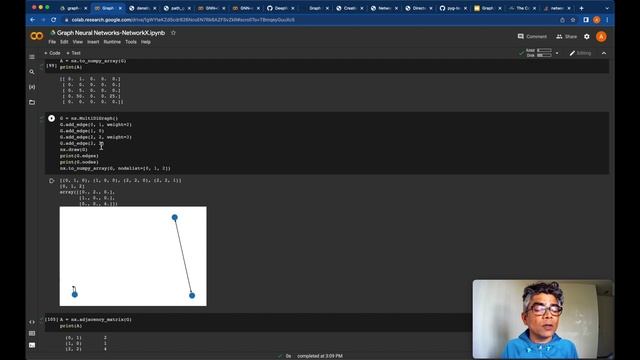Image resolution: width=640 pixels, height=360 pixels.
Task: Switch to the 'path_c' browser tab
Action: [x=177, y=8]
